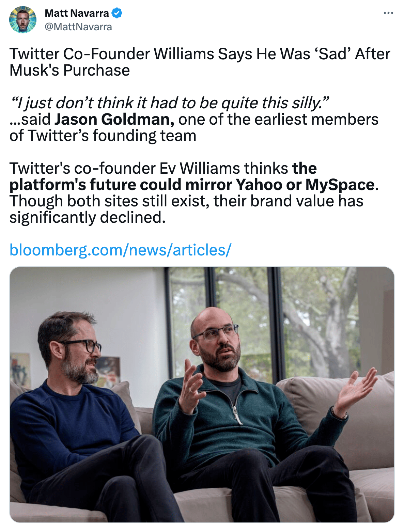Screen dimensions: 404x532
Task: Open Matt Navarra's profile avatar
Action: (23, 20)
